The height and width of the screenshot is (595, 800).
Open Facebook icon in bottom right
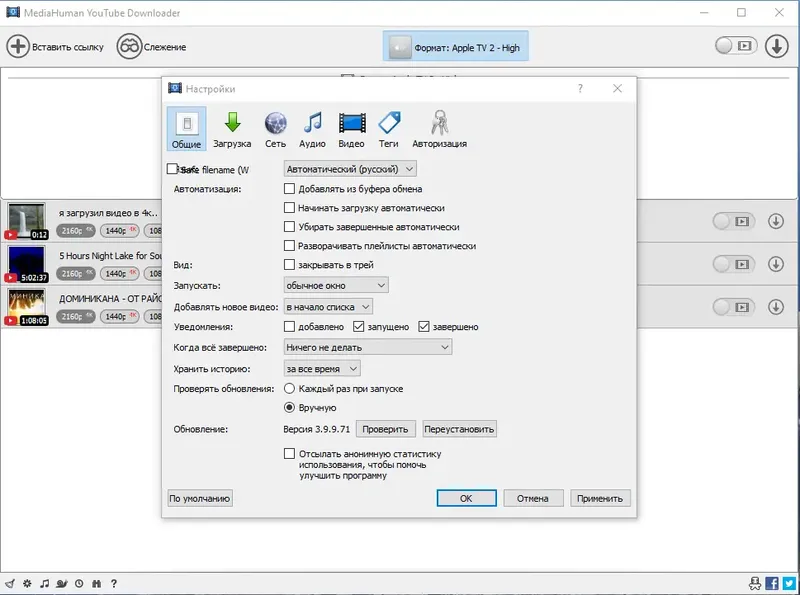772,583
